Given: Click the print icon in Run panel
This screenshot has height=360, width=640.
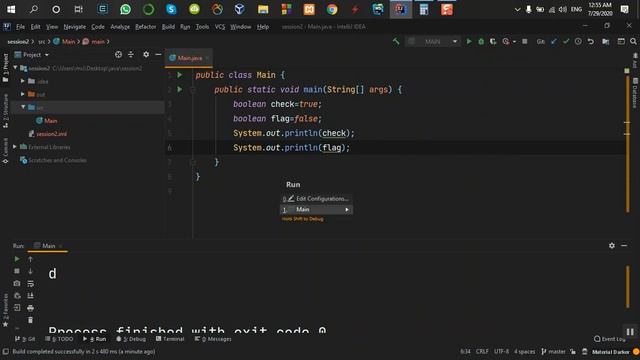Looking at the screenshot, I should 31,308.
